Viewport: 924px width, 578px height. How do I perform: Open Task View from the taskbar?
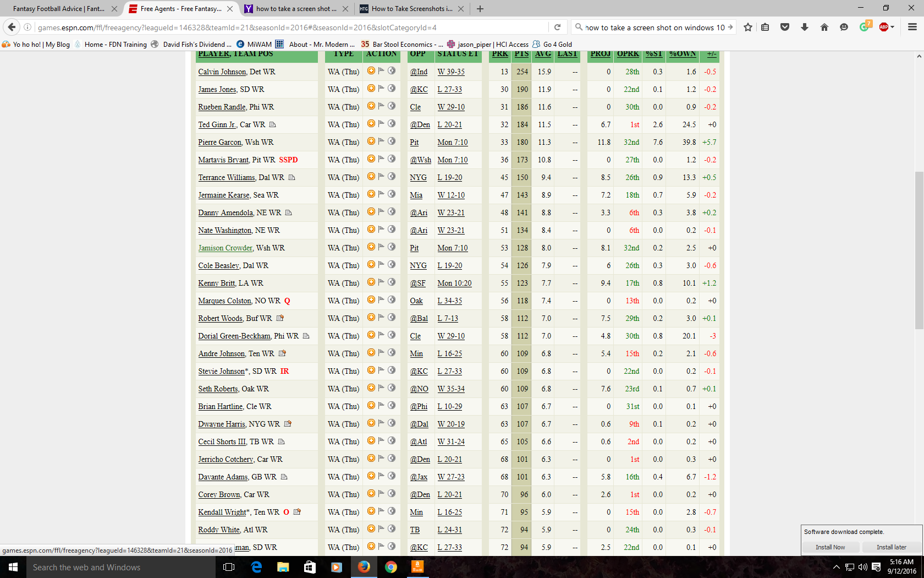(229, 567)
